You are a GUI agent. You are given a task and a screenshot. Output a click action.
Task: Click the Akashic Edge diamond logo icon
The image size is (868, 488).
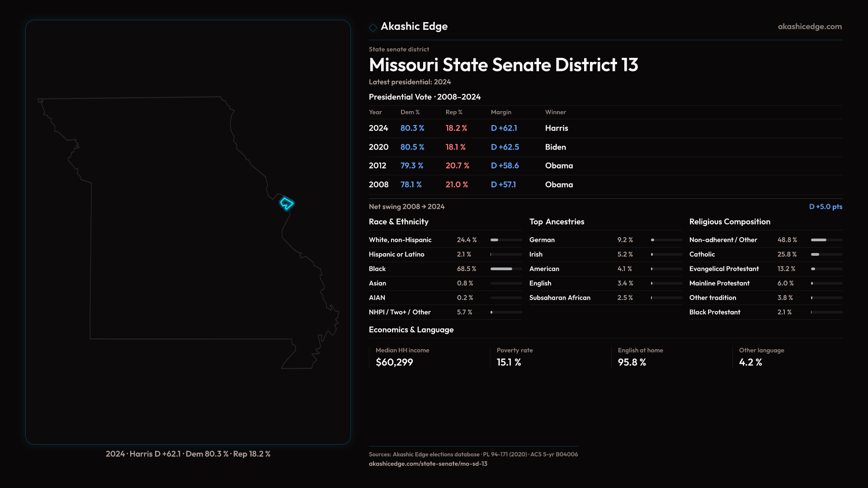tap(373, 28)
